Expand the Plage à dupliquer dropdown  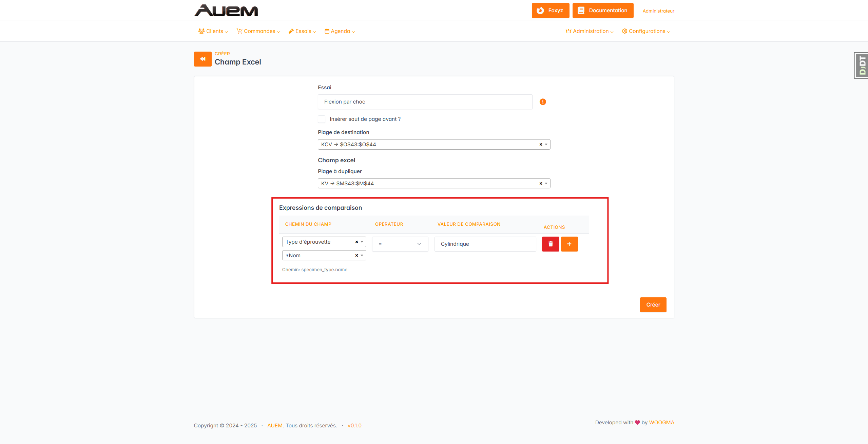(546, 184)
